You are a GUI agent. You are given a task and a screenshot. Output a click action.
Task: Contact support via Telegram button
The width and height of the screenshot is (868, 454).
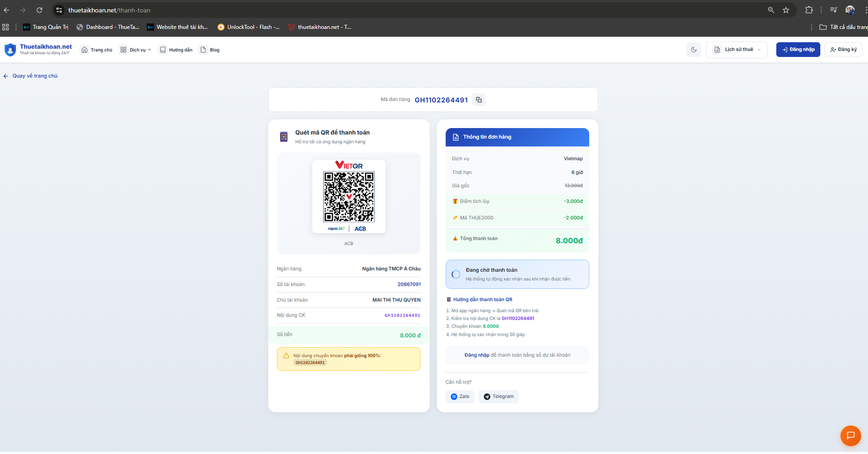click(x=498, y=396)
